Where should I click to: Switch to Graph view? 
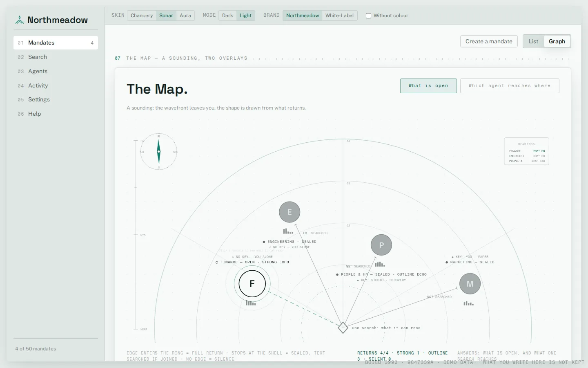click(x=557, y=41)
